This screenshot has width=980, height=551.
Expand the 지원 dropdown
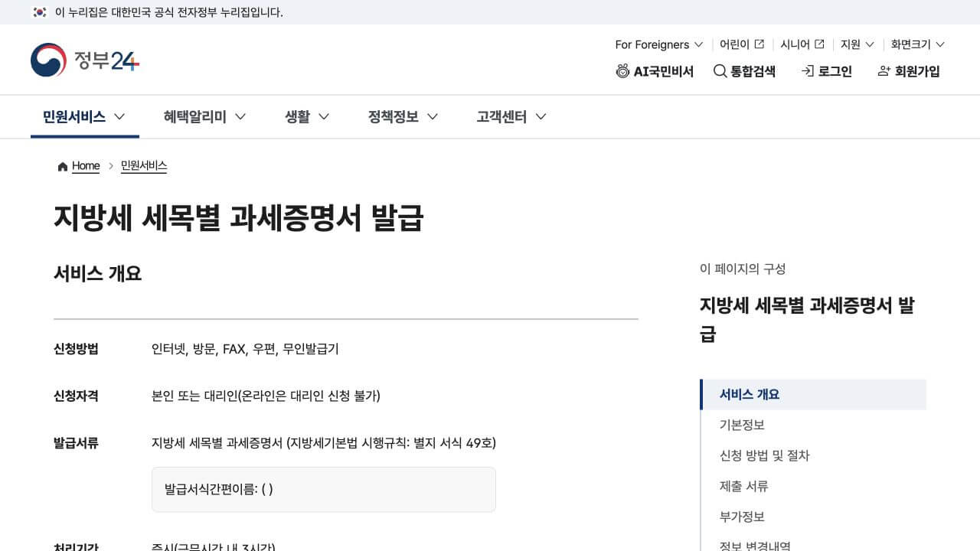click(857, 44)
